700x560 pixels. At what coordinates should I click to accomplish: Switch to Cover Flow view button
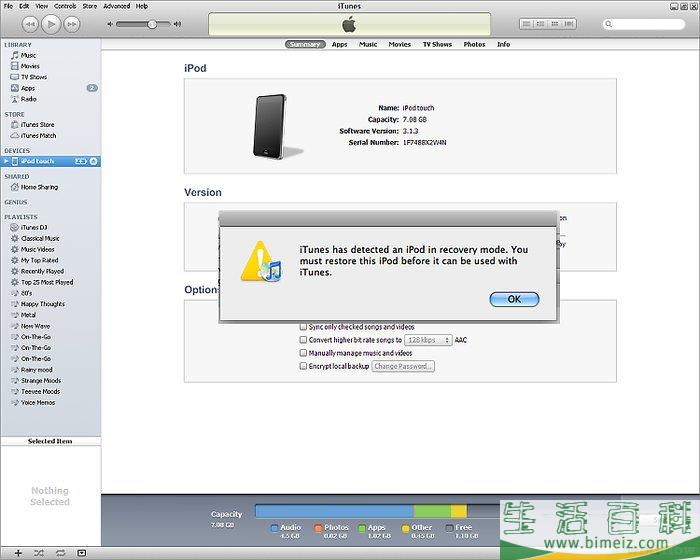[x=569, y=24]
